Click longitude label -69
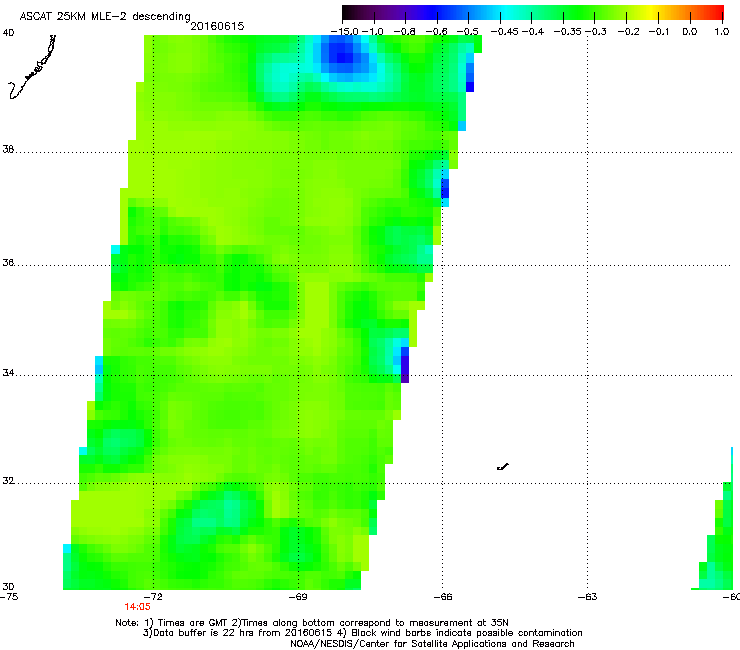Screen dimensions: 740x650 [x=298, y=597]
